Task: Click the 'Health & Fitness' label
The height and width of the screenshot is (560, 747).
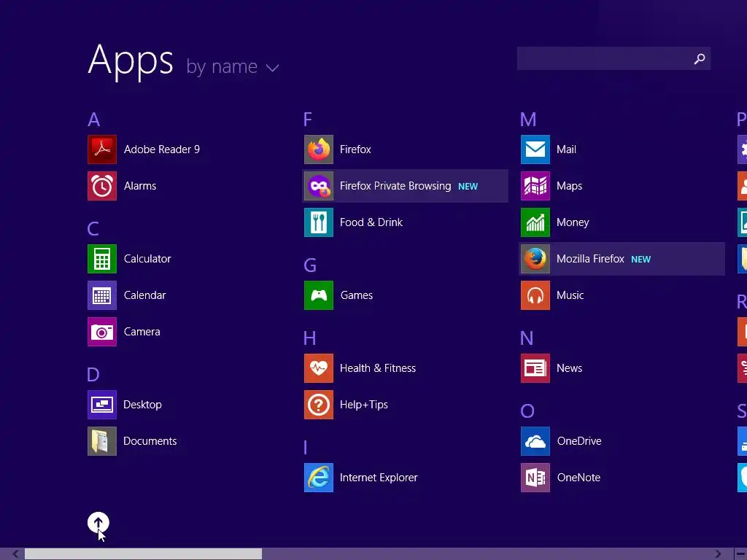Action: pos(378,368)
